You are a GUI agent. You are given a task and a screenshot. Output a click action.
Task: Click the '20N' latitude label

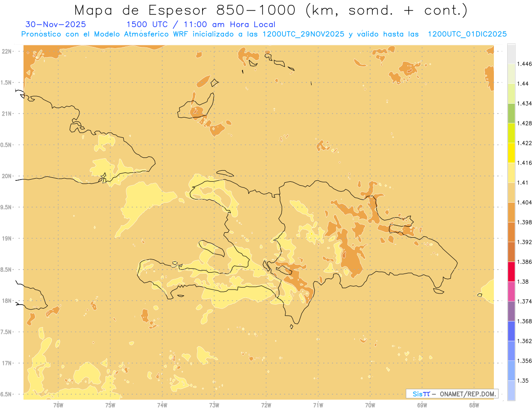point(7,176)
